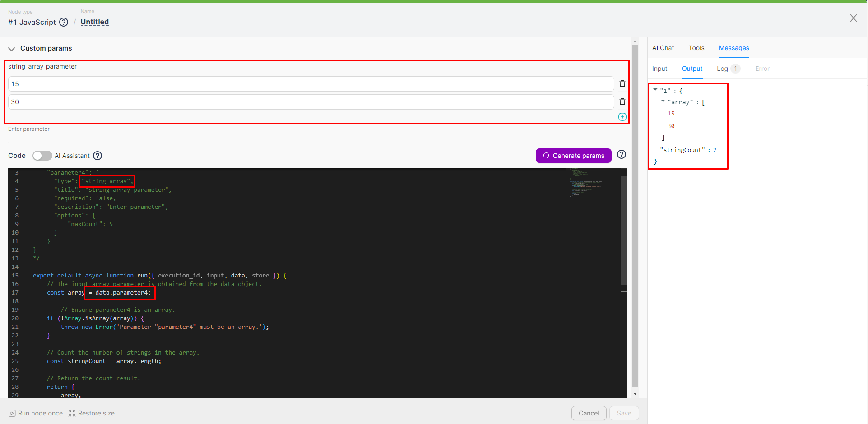Open help beside Generate params
Image resolution: width=868 pixels, height=424 pixels.
coord(622,154)
